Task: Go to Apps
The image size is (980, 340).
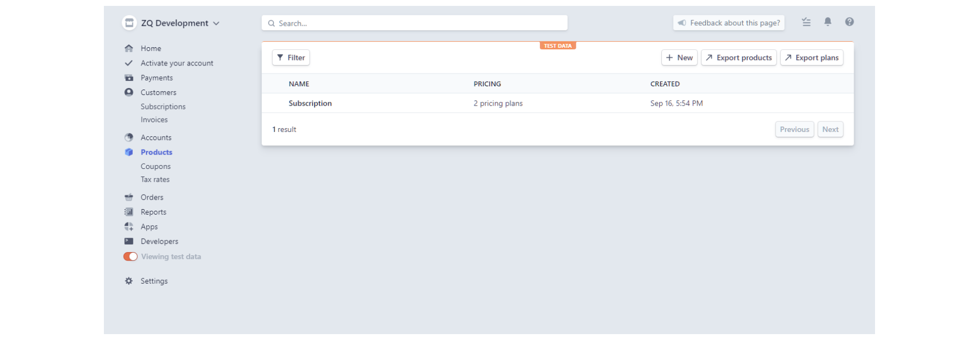Action: pyautogui.click(x=149, y=227)
